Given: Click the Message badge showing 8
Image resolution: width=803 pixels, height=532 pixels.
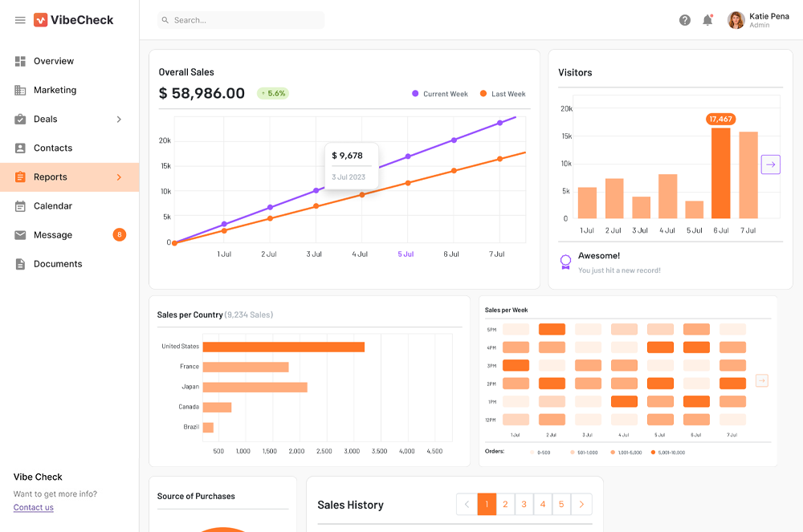Looking at the screenshot, I should 120,235.
